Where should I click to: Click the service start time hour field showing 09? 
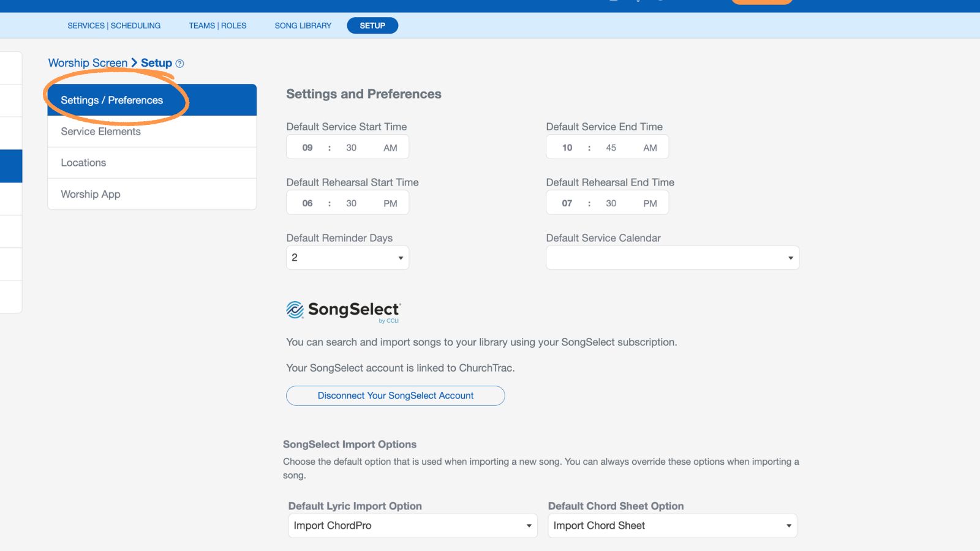pyautogui.click(x=307, y=147)
